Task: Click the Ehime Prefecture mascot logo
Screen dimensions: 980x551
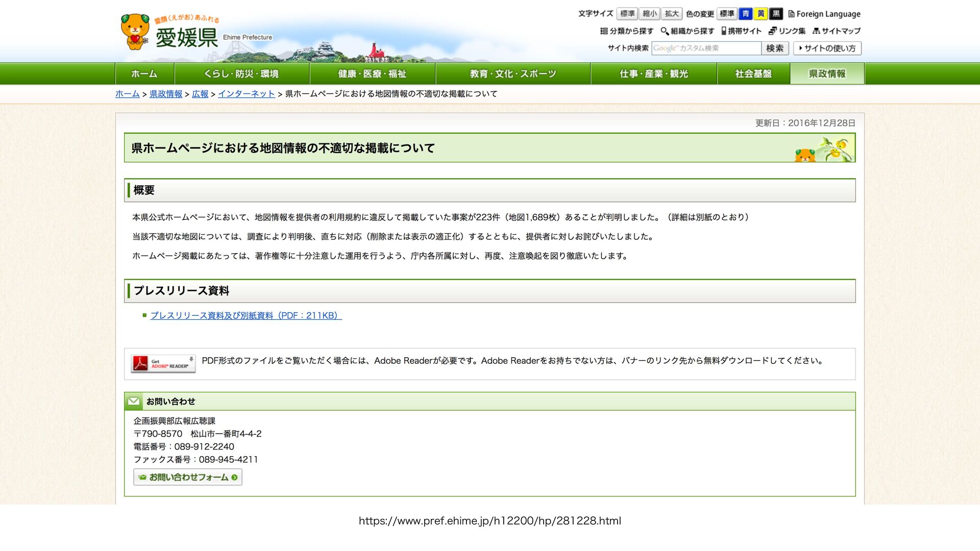Action: click(x=135, y=32)
